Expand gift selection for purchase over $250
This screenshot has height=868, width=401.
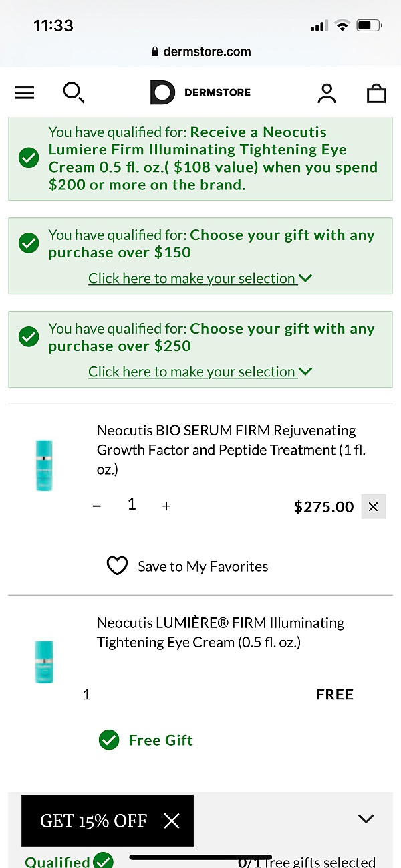click(x=200, y=372)
